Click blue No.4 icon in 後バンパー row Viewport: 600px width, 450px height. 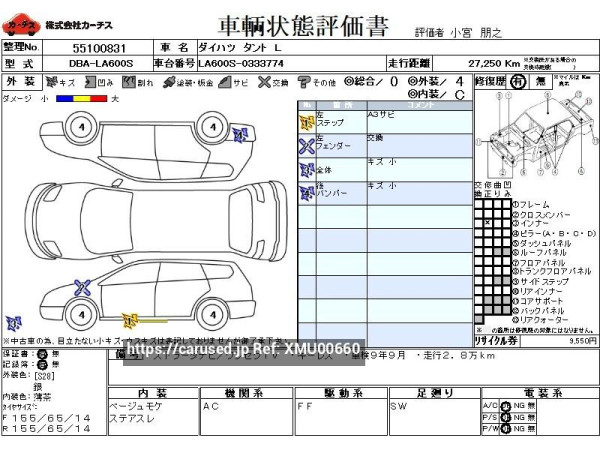click(x=307, y=194)
